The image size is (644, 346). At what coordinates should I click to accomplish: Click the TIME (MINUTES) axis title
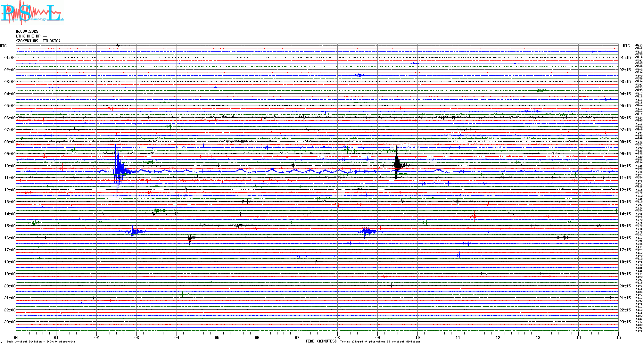click(321, 341)
